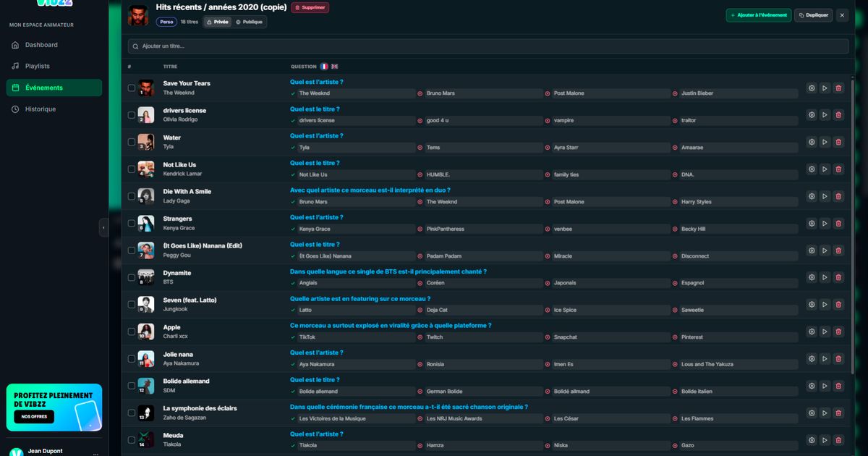Click the Supprimer button
The image size is (868, 456).
pyautogui.click(x=310, y=8)
